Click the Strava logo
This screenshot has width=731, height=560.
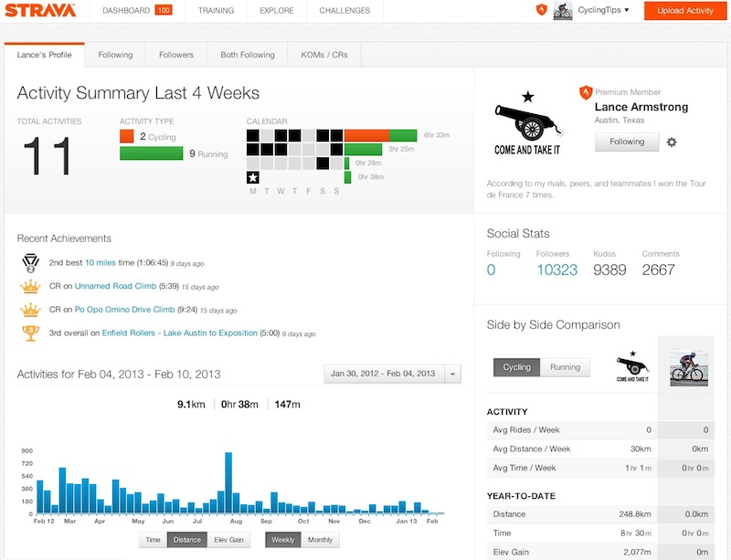click(41, 11)
